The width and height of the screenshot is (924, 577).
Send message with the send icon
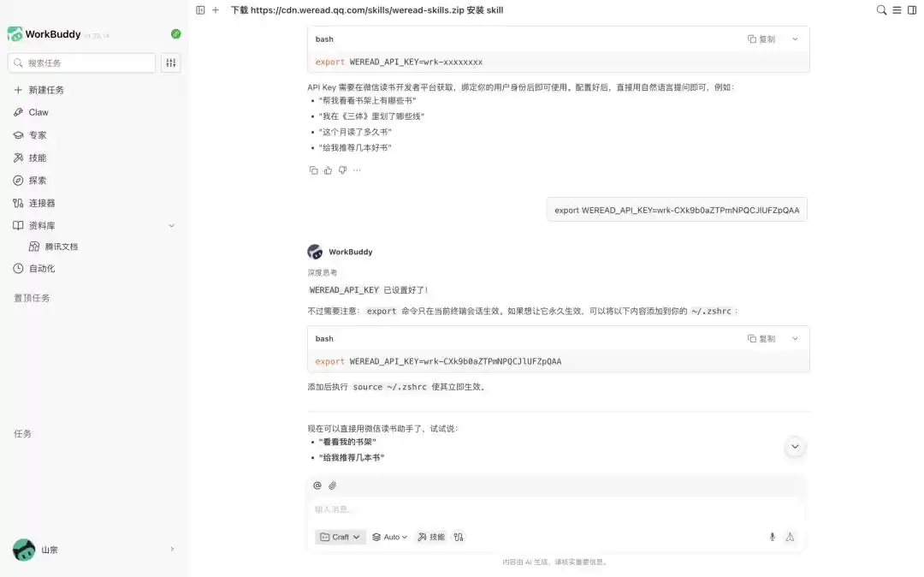click(790, 538)
